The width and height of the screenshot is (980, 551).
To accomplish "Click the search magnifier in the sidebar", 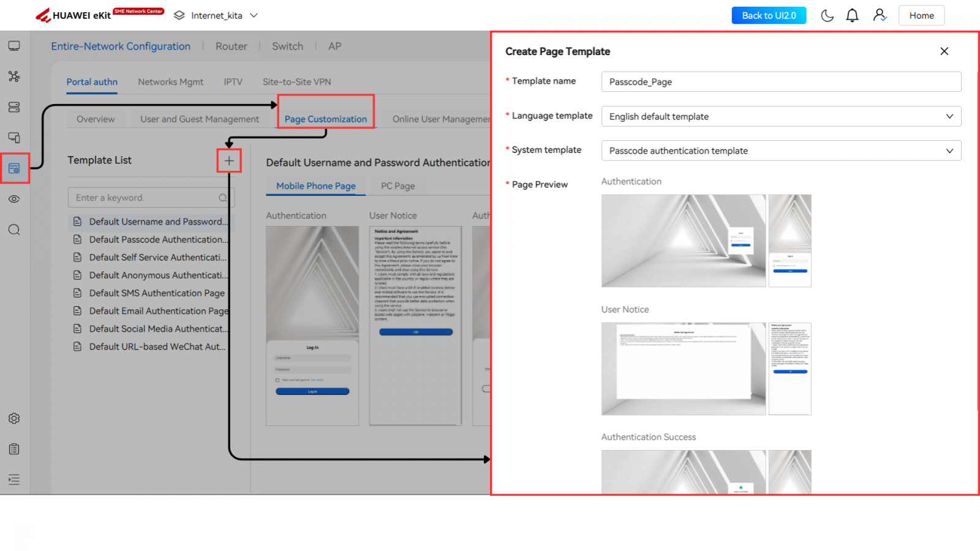I will pos(14,230).
